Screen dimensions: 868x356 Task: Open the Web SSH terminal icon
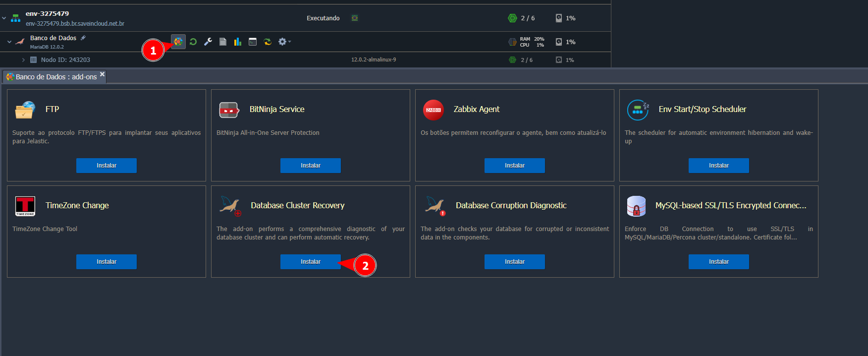tap(253, 42)
